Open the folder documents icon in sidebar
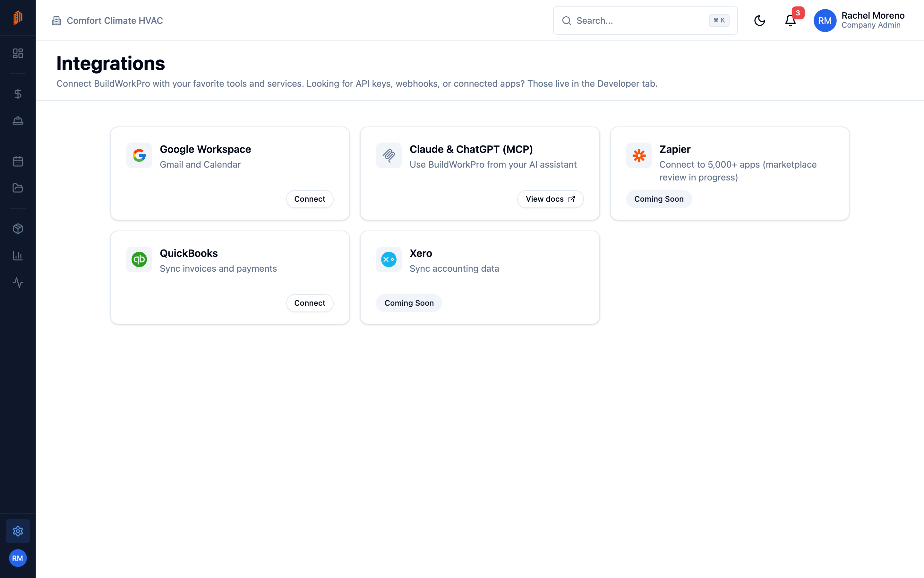The height and width of the screenshot is (578, 924). click(x=18, y=188)
